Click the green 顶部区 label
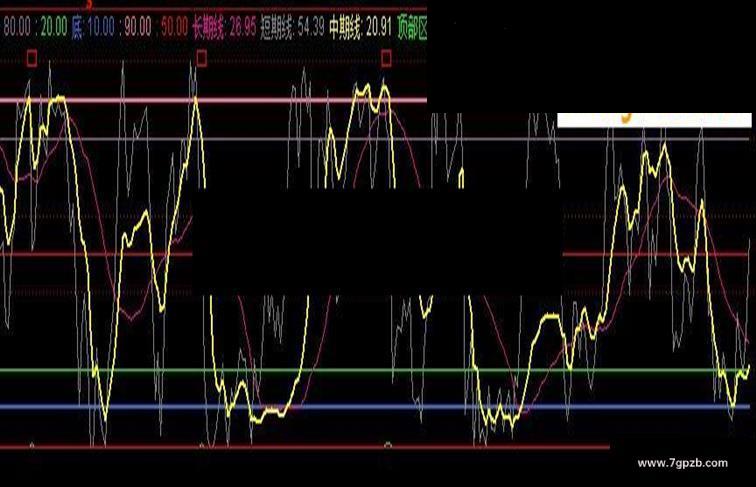The height and width of the screenshot is (487, 756). tap(412, 27)
